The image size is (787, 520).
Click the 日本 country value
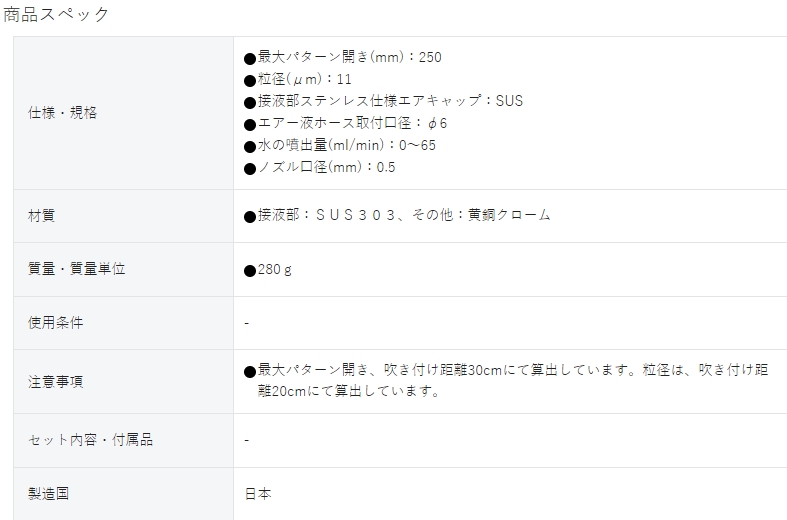tap(258, 494)
